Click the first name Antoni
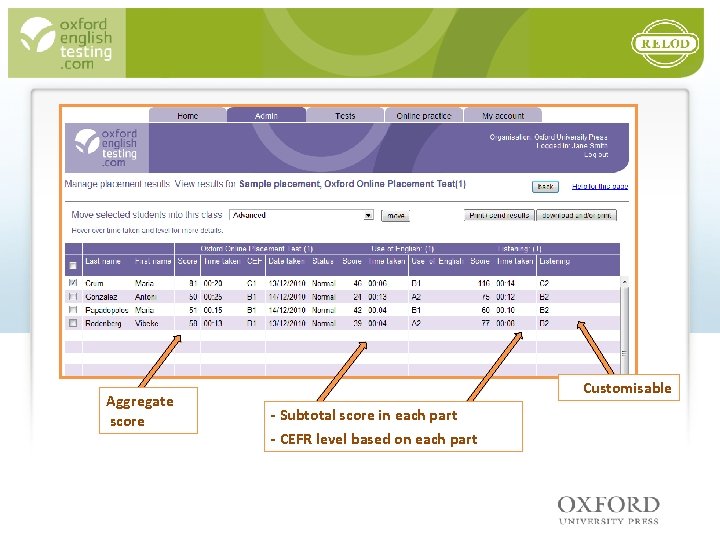The image size is (720, 540). 146,297
